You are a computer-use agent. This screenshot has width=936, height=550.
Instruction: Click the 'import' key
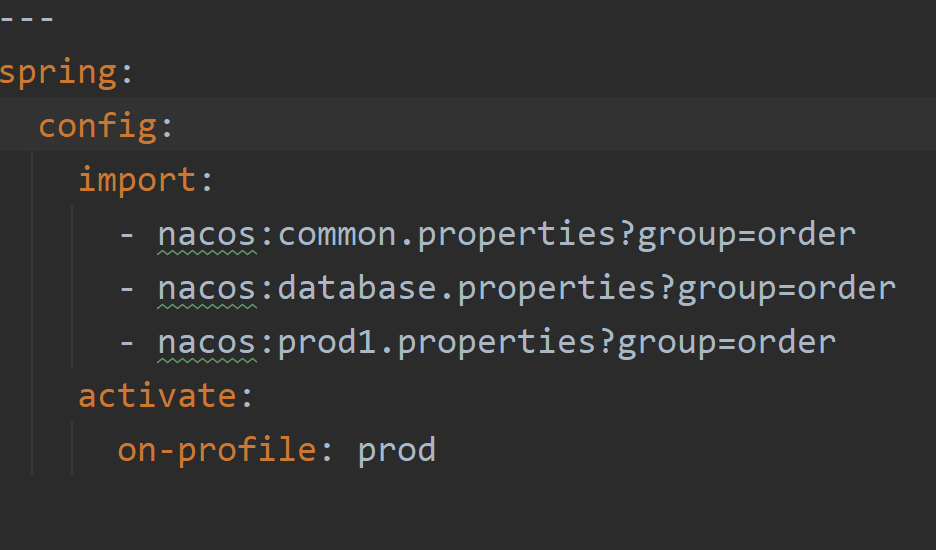coord(137,180)
